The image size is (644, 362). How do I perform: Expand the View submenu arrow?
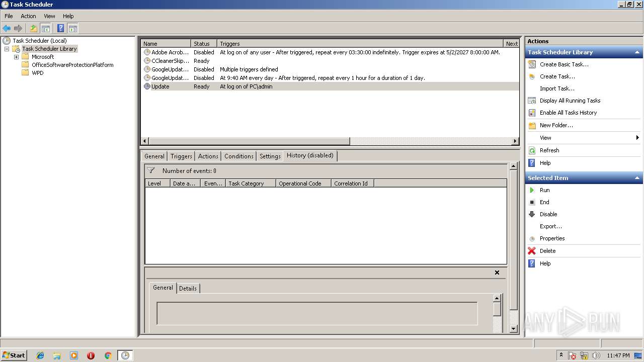637,138
